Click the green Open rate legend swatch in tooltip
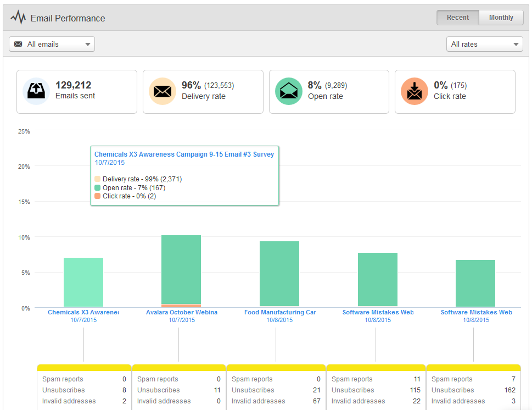Image resolution: width=532 pixels, height=410 pixels. pyautogui.click(x=97, y=186)
